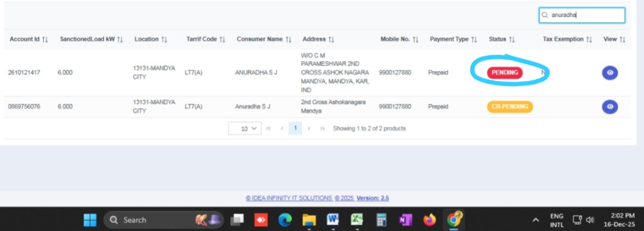The image size is (644, 231).
Task: Click the search field magnifier icon
Action: point(545,15)
